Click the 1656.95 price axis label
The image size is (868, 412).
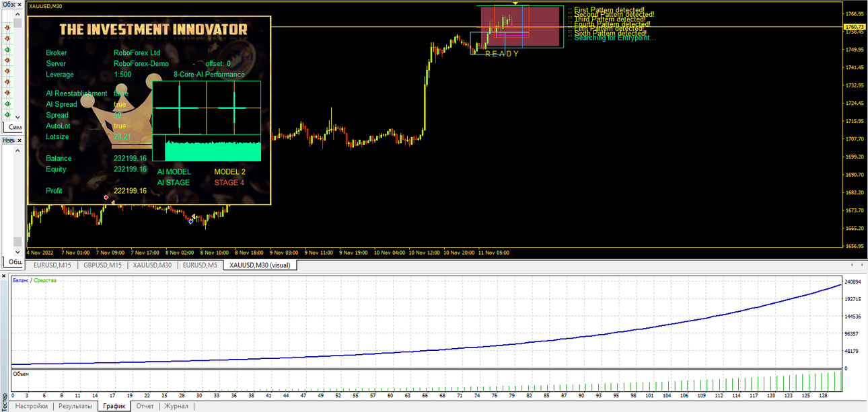point(855,246)
